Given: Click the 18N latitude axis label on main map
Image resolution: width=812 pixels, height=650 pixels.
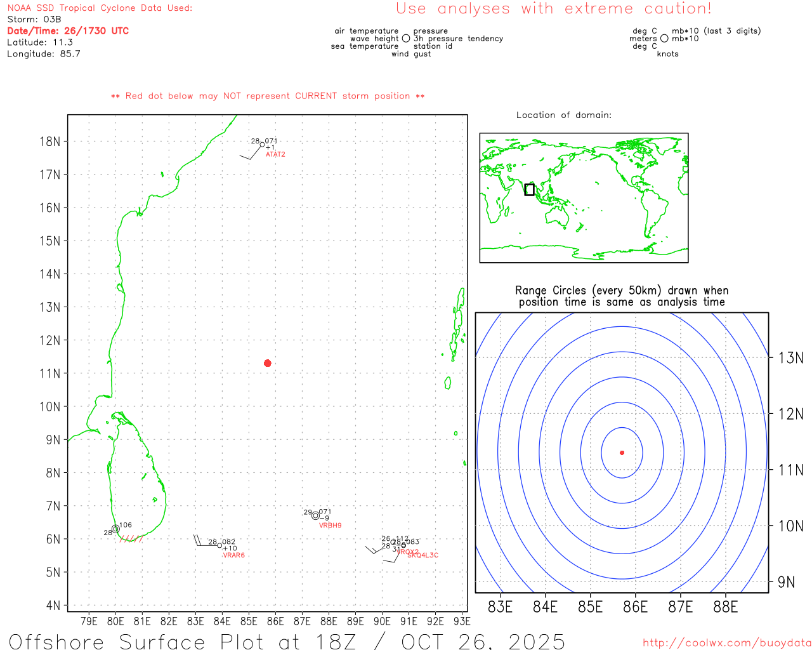Looking at the screenshot, I should pos(49,142).
